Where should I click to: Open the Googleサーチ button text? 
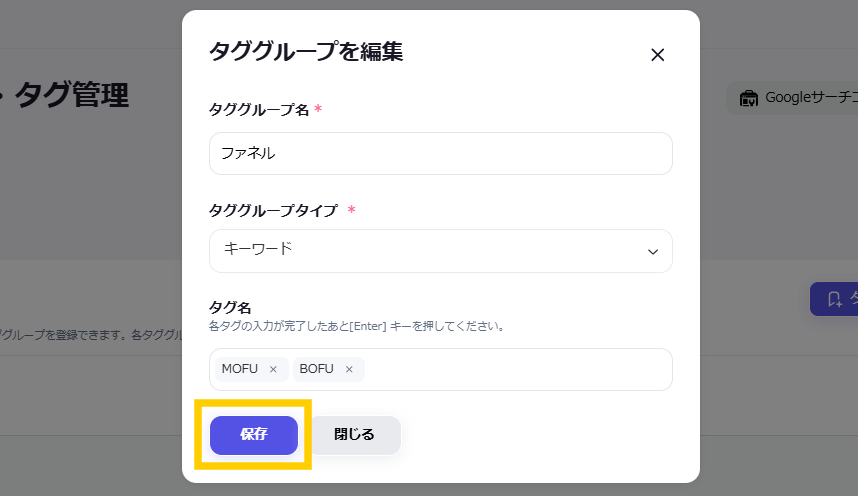coord(810,98)
